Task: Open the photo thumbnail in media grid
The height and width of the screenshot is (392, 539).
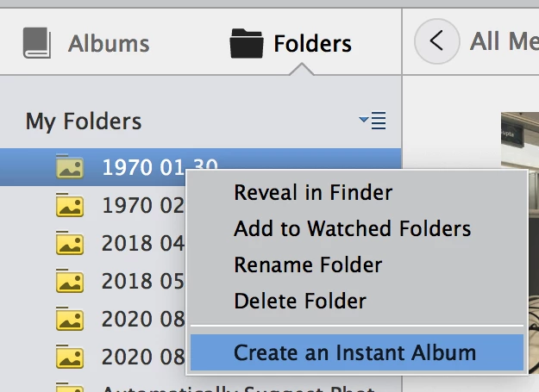Action: pyautogui.click(x=520, y=240)
